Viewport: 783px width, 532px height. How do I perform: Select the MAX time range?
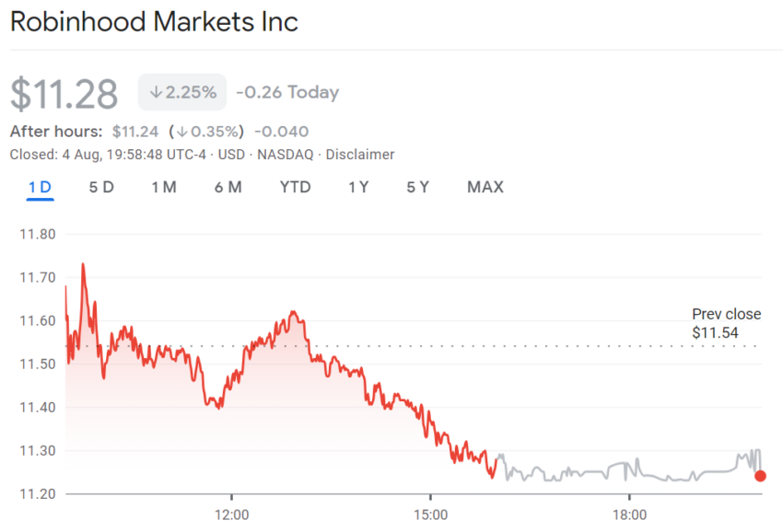coord(485,187)
